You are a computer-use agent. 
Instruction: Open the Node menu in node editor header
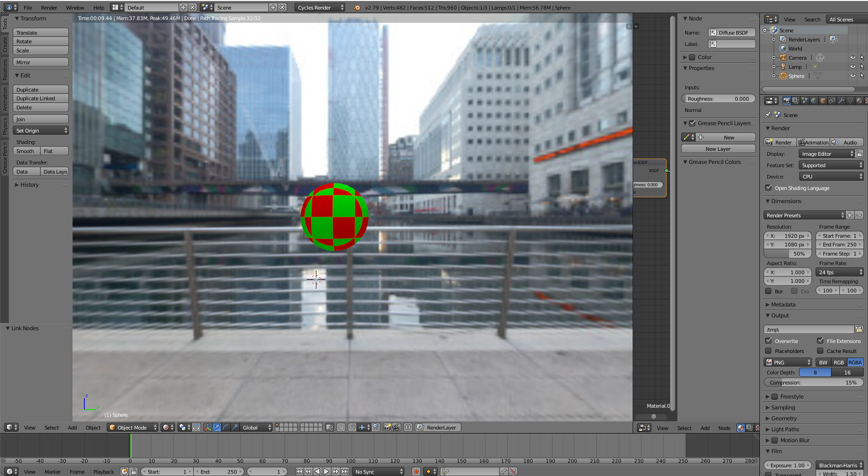(x=724, y=428)
